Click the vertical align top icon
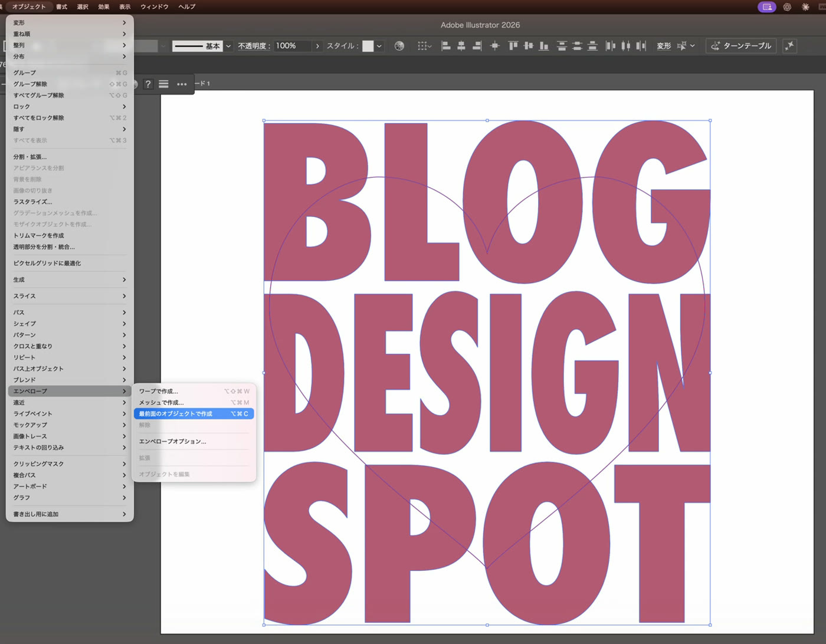The width and height of the screenshot is (826, 644). pos(513,45)
